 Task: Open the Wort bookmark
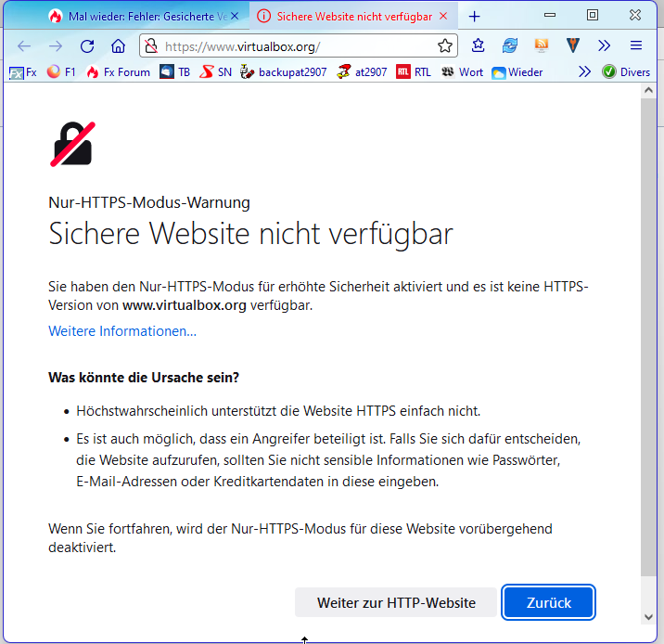tap(462, 72)
